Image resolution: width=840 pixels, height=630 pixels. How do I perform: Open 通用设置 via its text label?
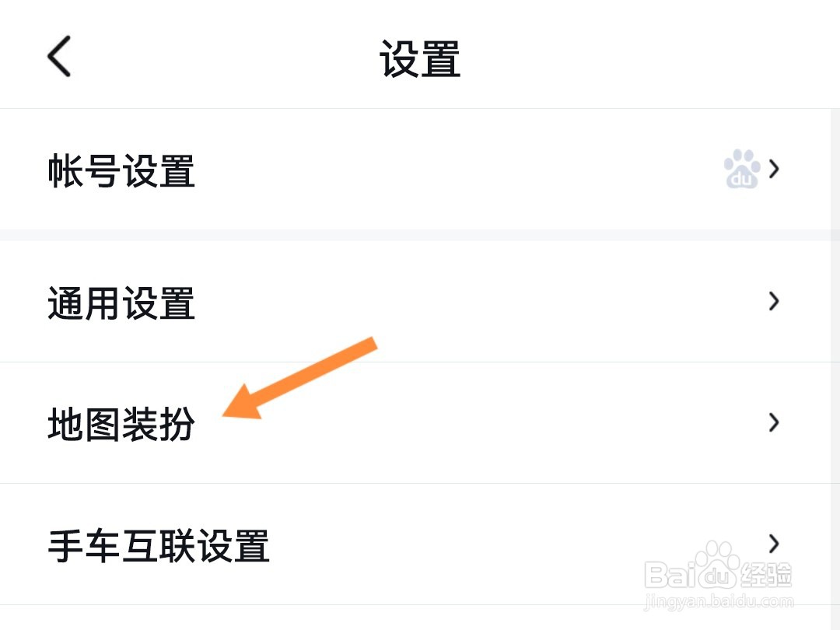click(121, 303)
